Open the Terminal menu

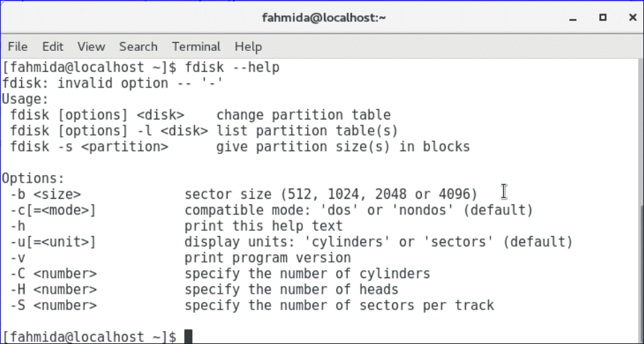tap(196, 47)
